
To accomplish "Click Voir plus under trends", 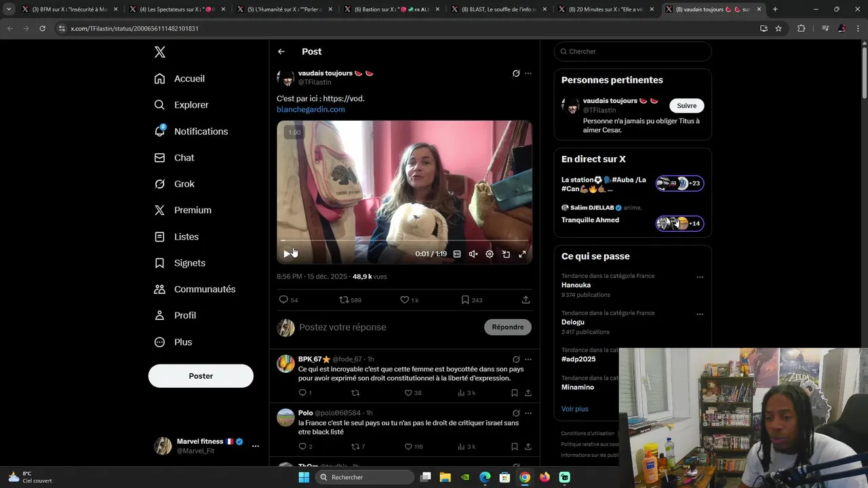I will [575, 409].
